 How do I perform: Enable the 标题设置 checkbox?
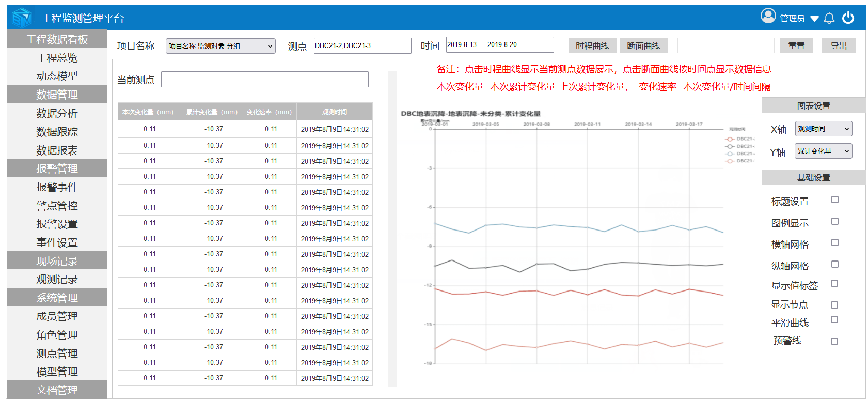pyautogui.click(x=834, y=200)
